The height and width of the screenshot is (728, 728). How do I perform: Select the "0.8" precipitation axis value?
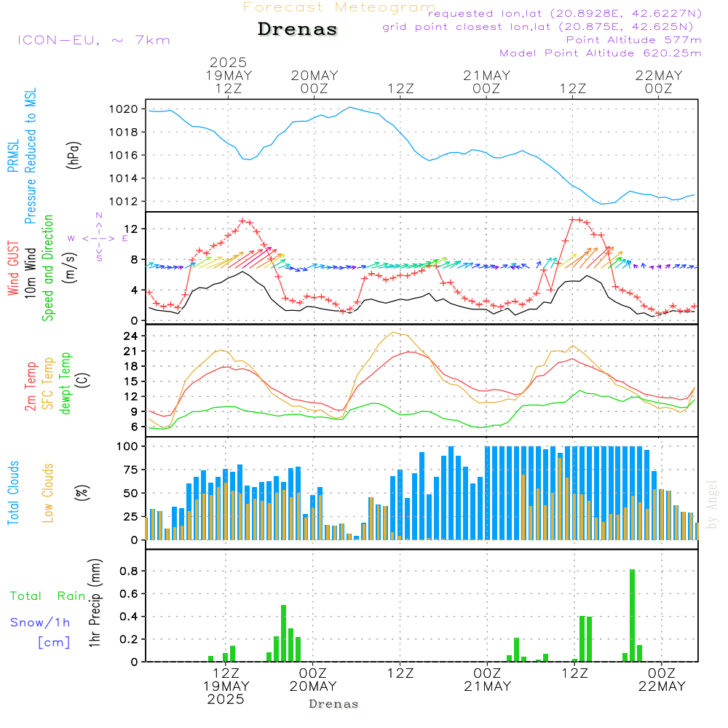tap(129, 571)
